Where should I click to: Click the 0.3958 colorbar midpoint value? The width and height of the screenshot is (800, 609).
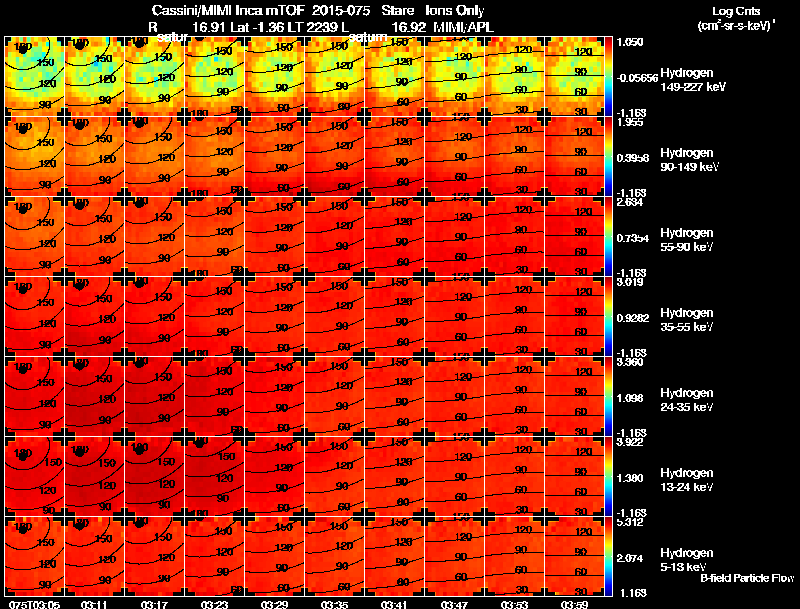tap(633, 158)
